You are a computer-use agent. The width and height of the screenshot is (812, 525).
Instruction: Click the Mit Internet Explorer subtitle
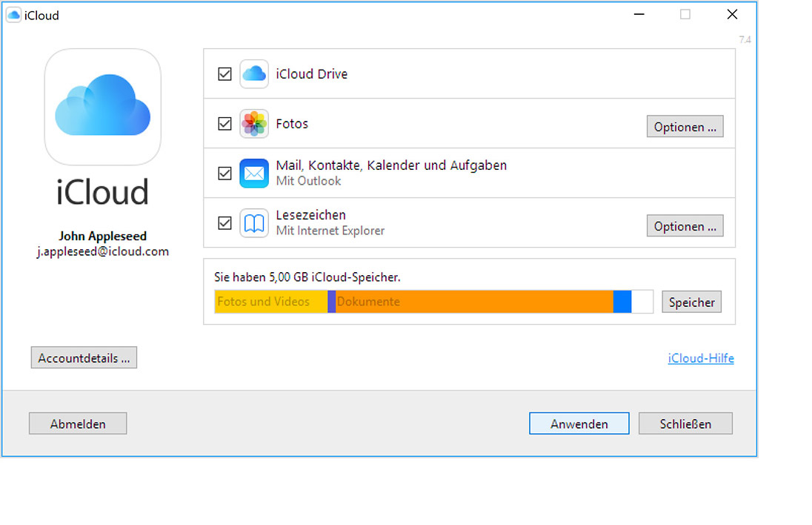330,231
